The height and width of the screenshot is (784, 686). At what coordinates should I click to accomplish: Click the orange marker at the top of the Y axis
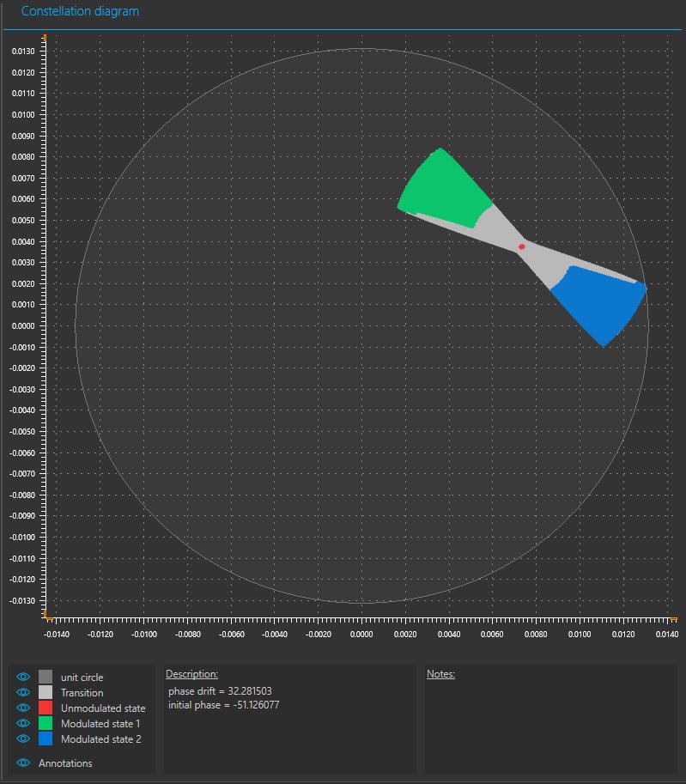pos(45,38)
